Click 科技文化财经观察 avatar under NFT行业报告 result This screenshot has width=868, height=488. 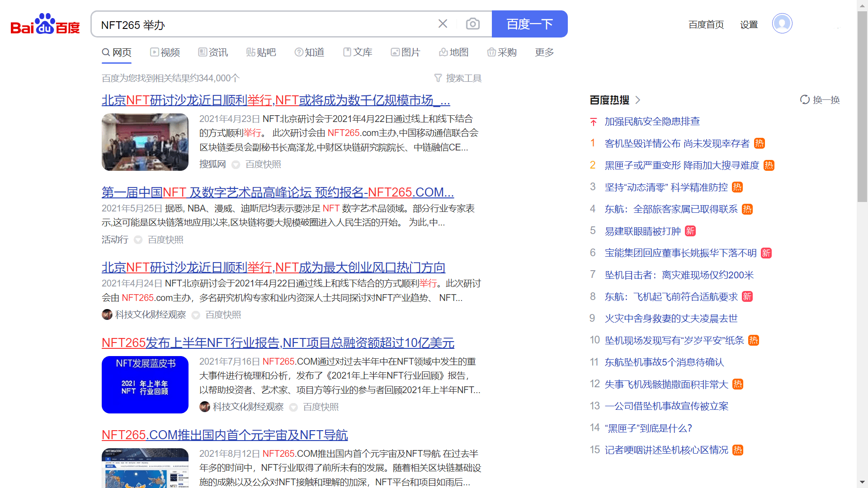click(205, 407)
